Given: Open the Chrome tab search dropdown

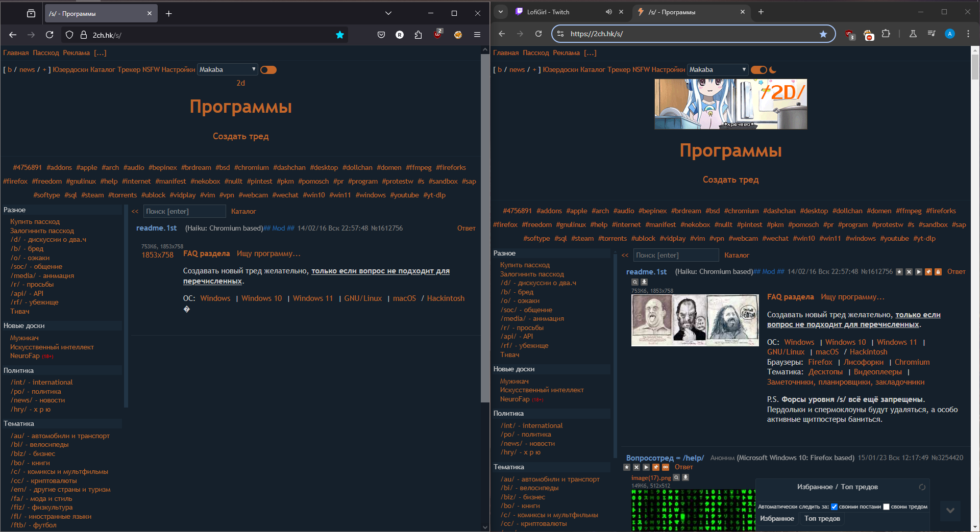Looking at the screenshot, I should click(501, 12).
